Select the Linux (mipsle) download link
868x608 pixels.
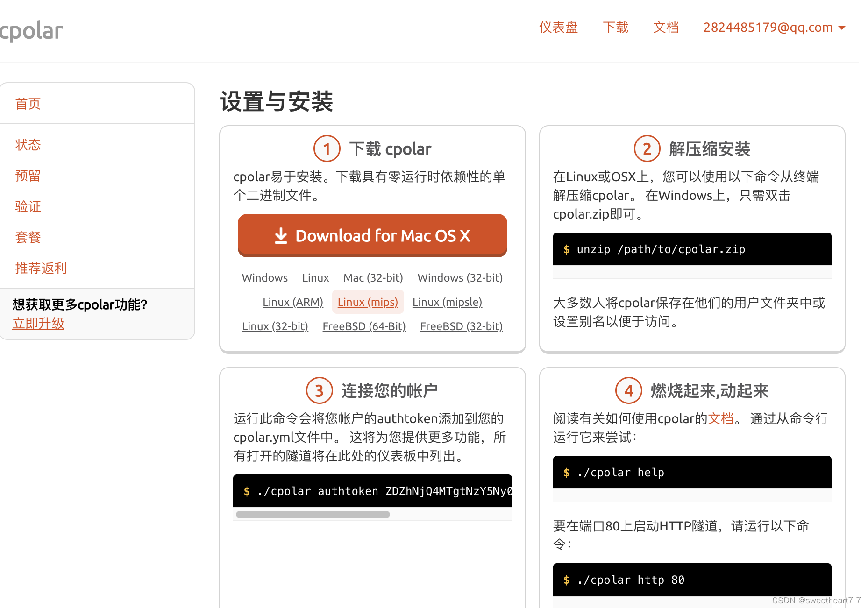[447, 302]
